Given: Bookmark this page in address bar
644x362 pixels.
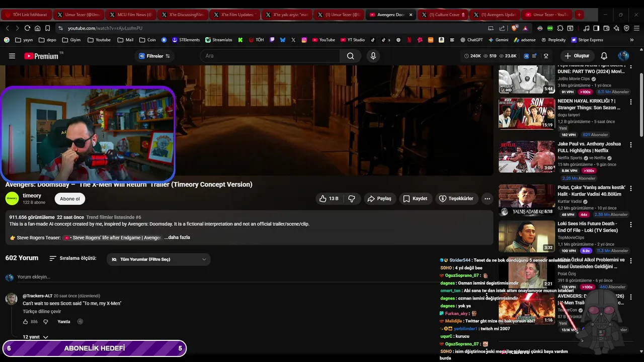Looking at the screenshot, I should pos(47,28).
